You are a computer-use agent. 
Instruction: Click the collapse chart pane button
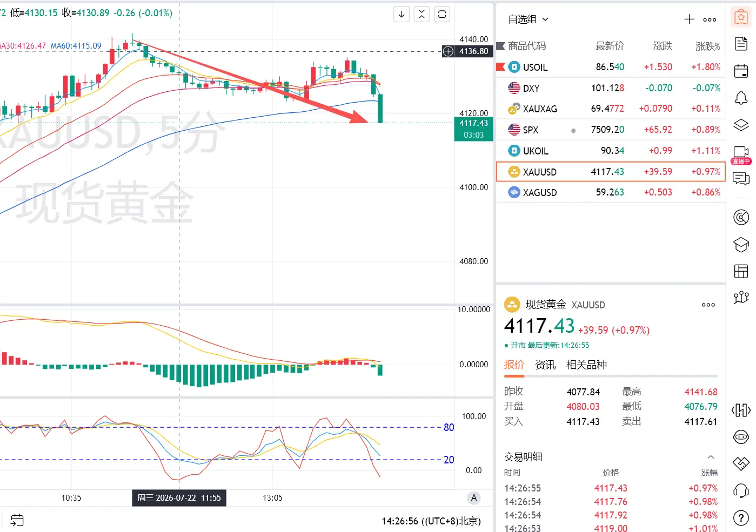pyautogui.click(x=422, y=14)
